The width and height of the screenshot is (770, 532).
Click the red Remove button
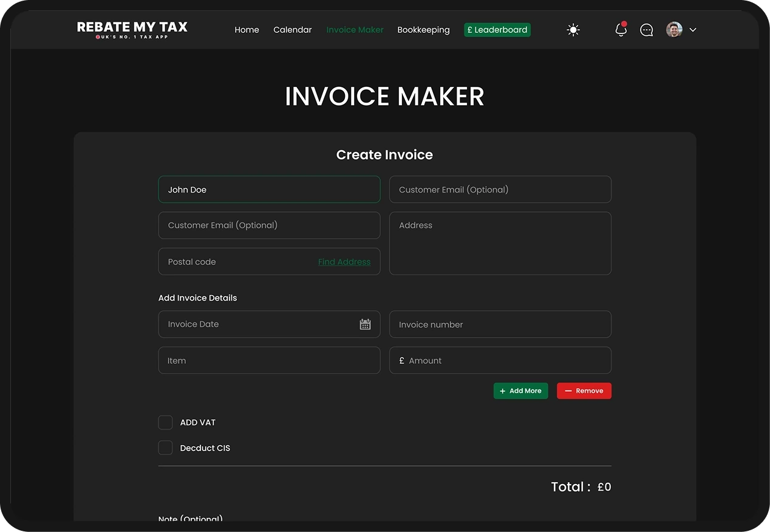(x=584, y=391)
